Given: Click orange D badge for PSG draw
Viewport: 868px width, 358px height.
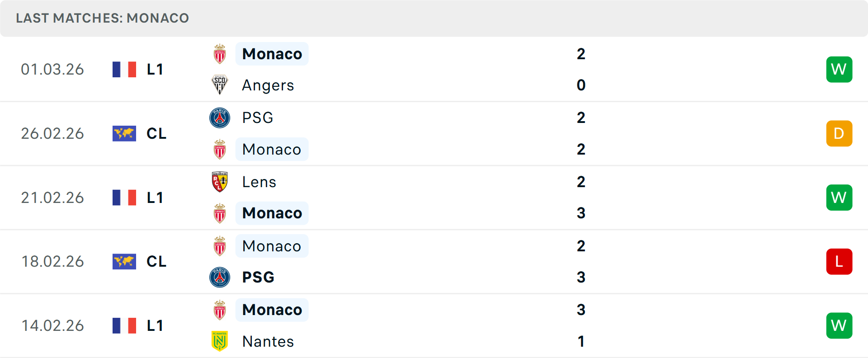Looking at the screenshot, I should tap(839, 133).
